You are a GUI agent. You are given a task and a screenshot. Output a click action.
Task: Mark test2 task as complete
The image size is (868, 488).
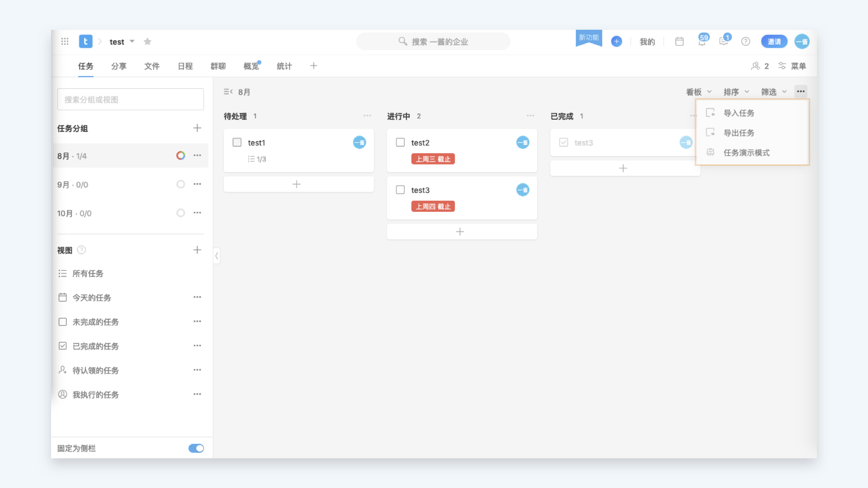click(400, 143)
